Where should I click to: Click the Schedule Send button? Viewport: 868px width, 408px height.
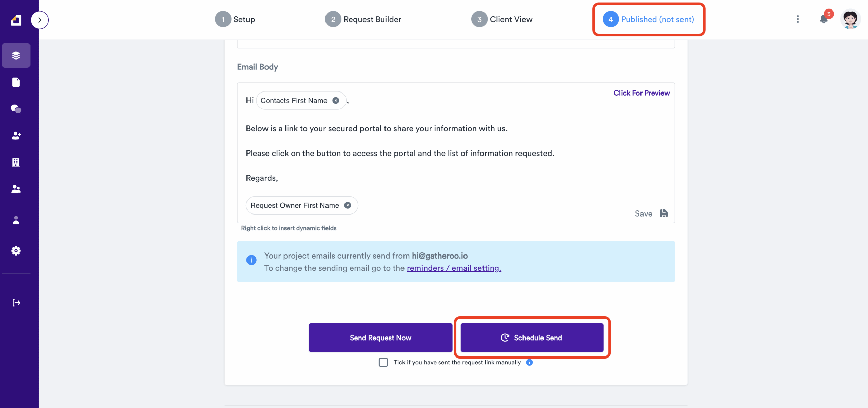pyautogui.click(x=532, y=338)
